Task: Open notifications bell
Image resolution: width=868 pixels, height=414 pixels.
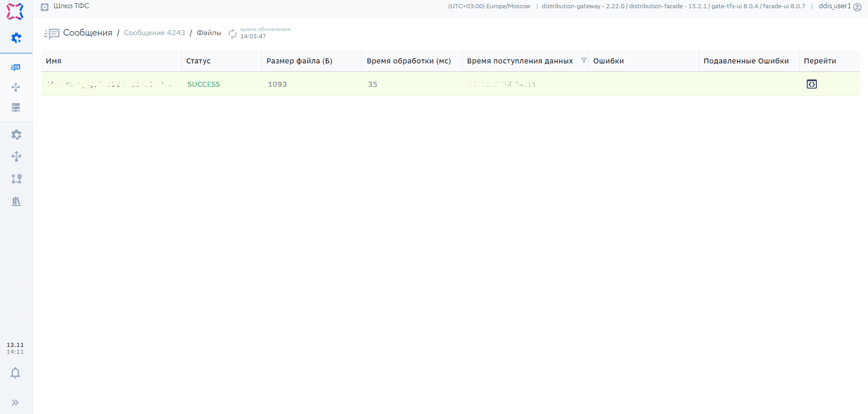Action: 15,373
